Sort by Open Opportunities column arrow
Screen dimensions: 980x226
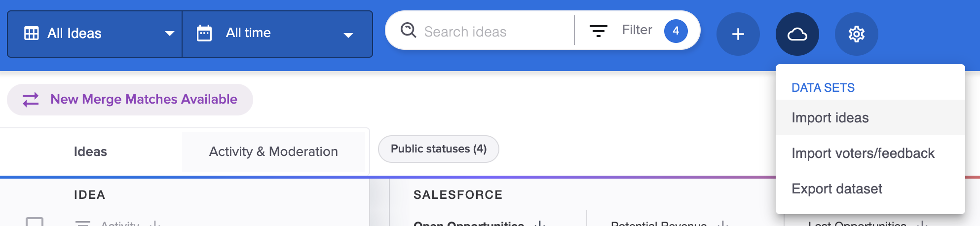[x=540, y=224]
